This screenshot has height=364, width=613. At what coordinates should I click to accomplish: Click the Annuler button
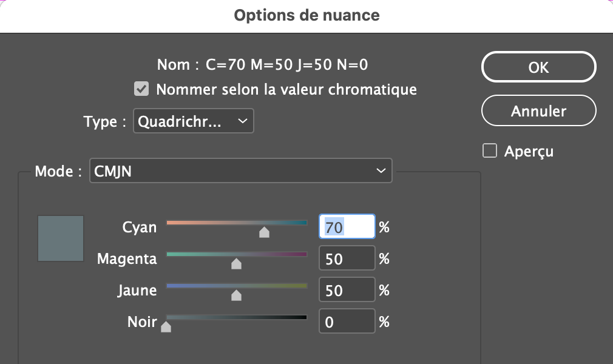click(x=538, y=111)
